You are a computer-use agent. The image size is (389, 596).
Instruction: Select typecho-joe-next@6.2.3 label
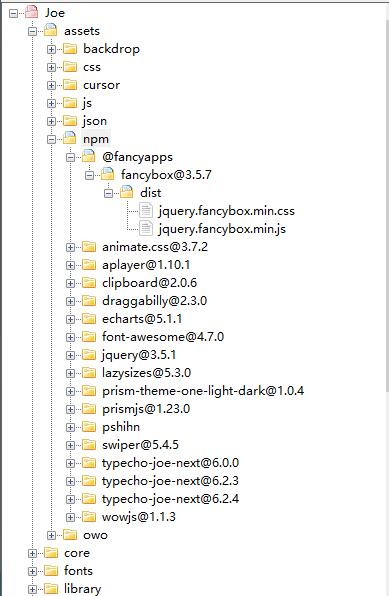pyautogui.click(x=170, y=481)
